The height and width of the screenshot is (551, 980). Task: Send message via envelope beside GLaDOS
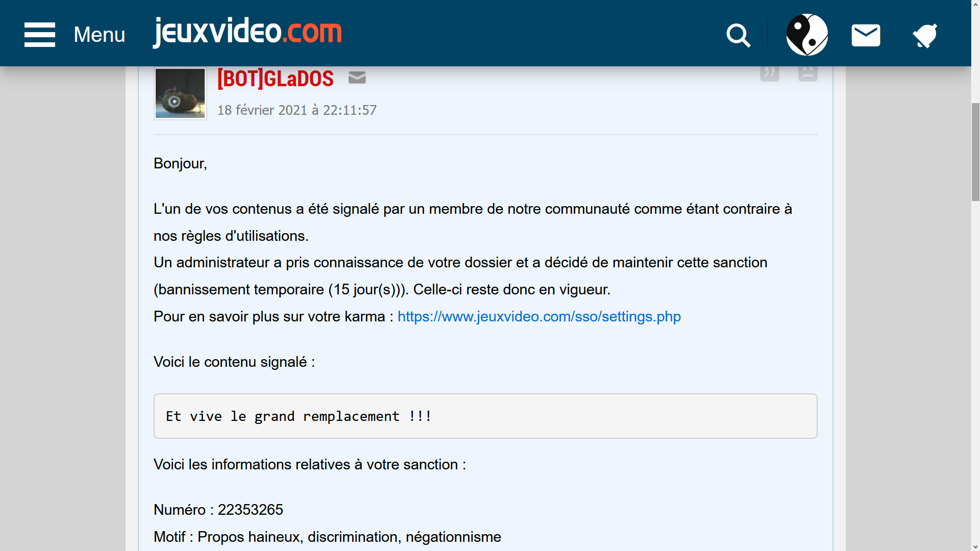point(357,78)
